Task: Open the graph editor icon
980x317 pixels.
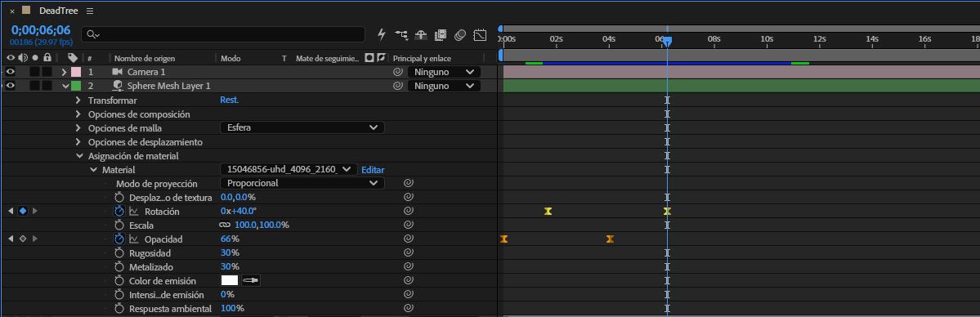Action: [x=480, y=35]
